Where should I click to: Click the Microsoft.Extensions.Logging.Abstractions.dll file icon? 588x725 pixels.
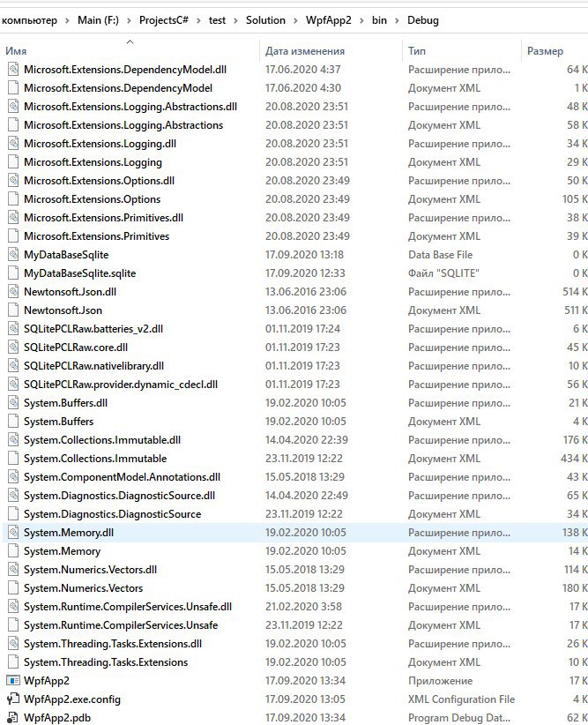(x=13, y=107)
